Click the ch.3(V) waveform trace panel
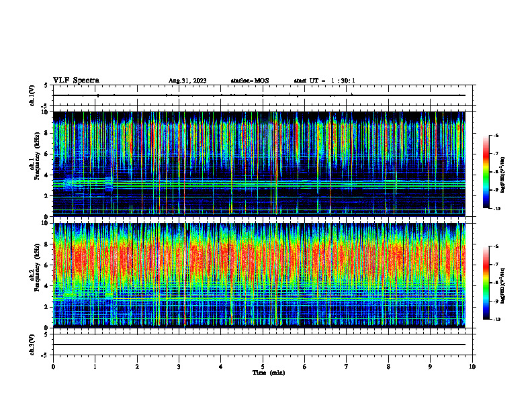 click(x=263, y=345)
